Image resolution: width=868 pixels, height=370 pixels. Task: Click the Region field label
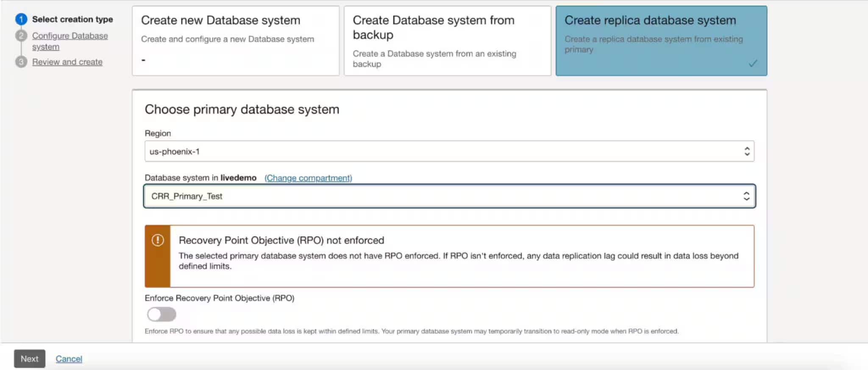(158, 133)
